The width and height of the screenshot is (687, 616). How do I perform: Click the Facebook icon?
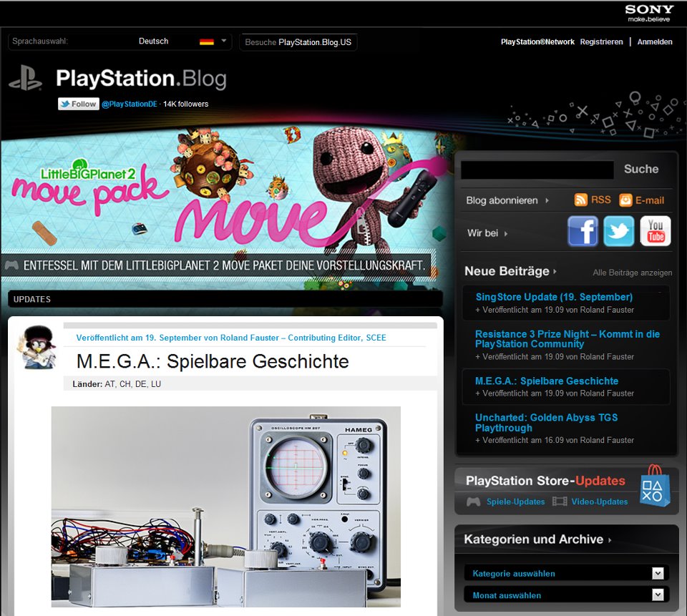coord(583,232)
